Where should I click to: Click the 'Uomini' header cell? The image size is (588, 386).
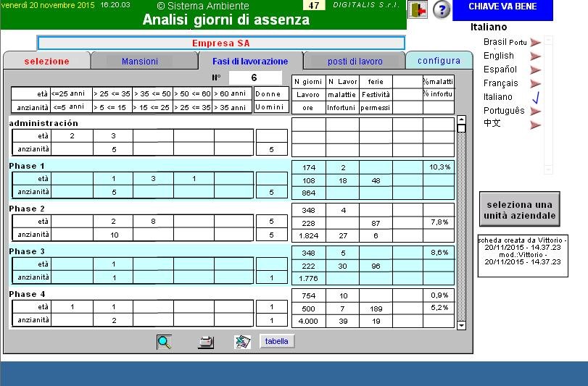(271, 106)
